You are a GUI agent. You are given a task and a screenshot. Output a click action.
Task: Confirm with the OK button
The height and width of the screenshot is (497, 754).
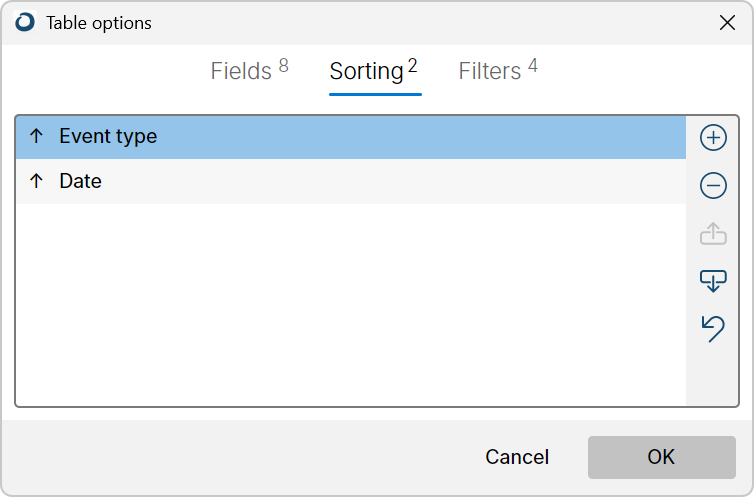coord(662,457)
